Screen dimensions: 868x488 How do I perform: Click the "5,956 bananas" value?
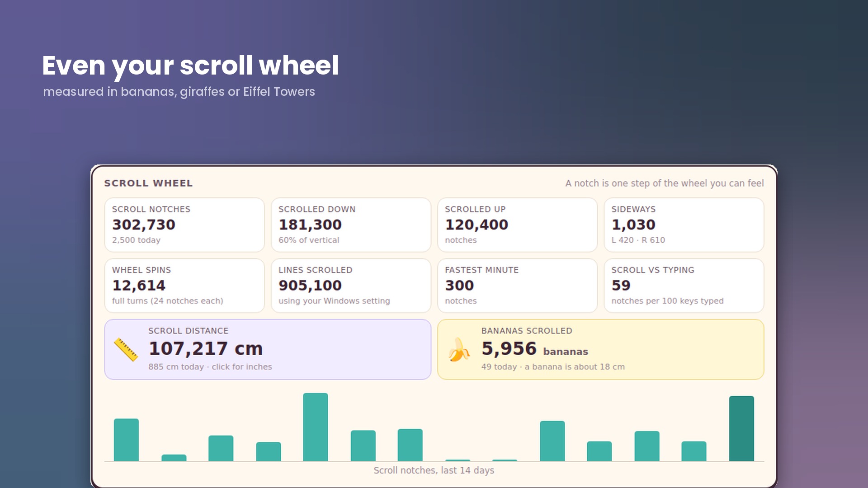(x=535, y=348)
